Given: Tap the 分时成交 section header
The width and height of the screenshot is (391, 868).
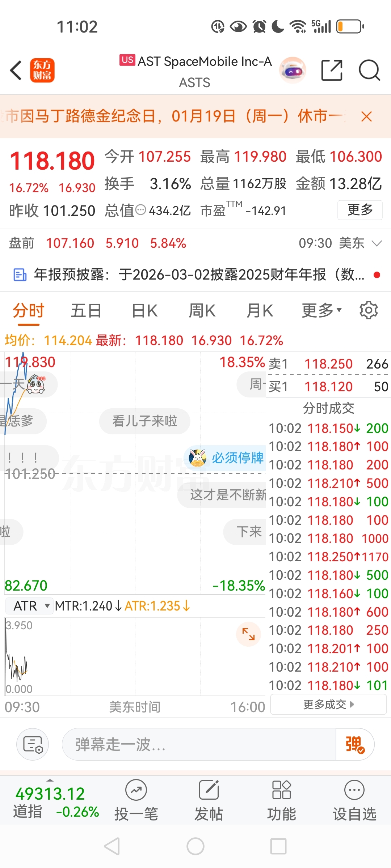Looking at the screenshot, I should (328, 408).
